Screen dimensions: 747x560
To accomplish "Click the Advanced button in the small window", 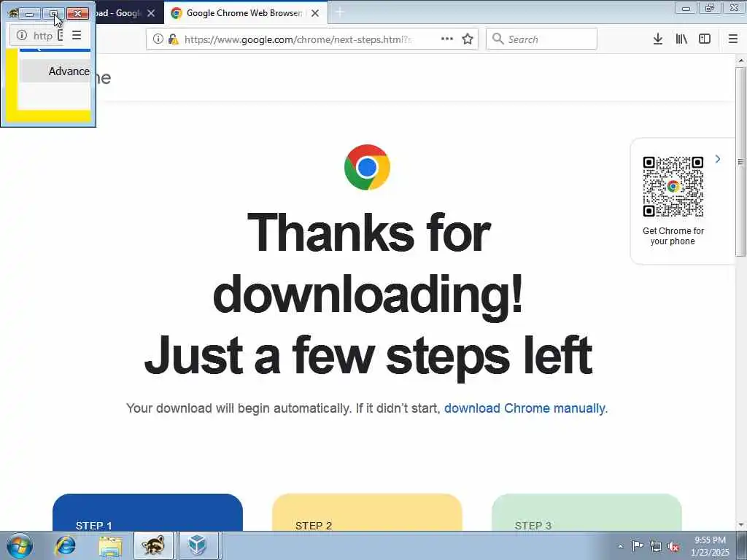I will [55, 71].
